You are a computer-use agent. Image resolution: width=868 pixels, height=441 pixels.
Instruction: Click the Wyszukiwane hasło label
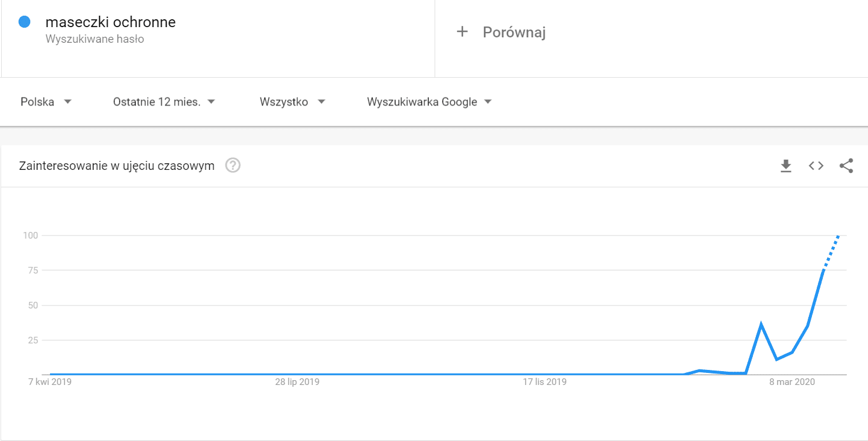(95, 39)
